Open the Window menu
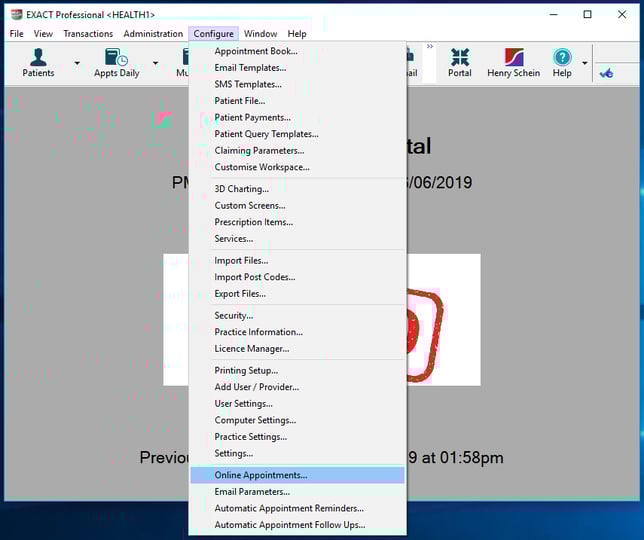The height and width of the screenshot is (540, 644). click(260, 34)
